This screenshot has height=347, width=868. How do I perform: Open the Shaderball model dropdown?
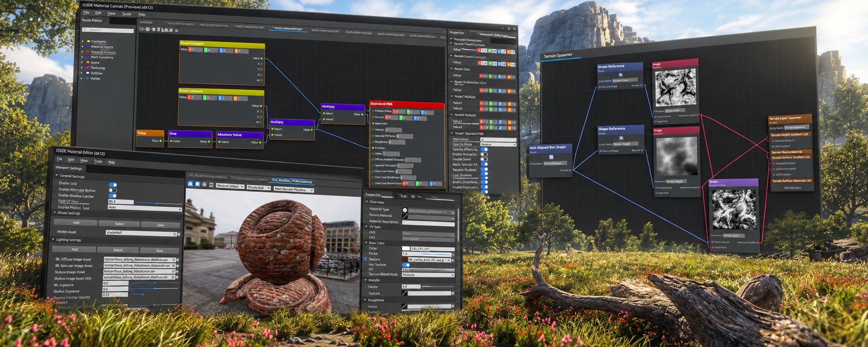[258, 188]
